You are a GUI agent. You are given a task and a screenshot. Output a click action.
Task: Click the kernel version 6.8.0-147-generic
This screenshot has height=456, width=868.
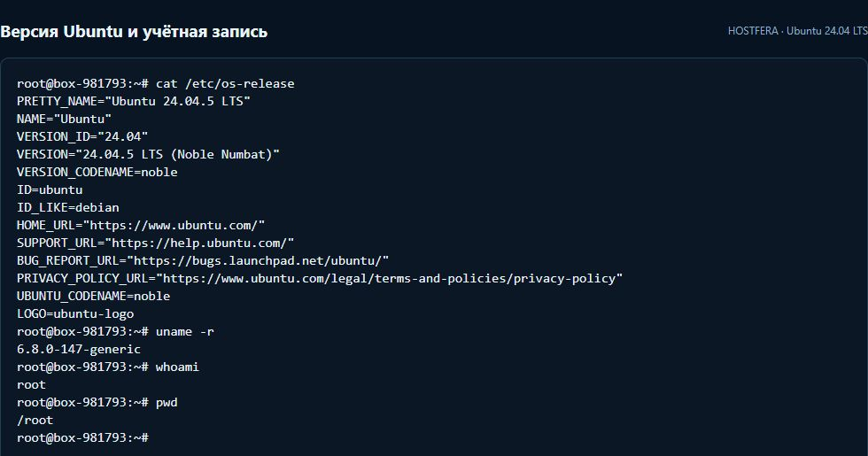[79, 349]
